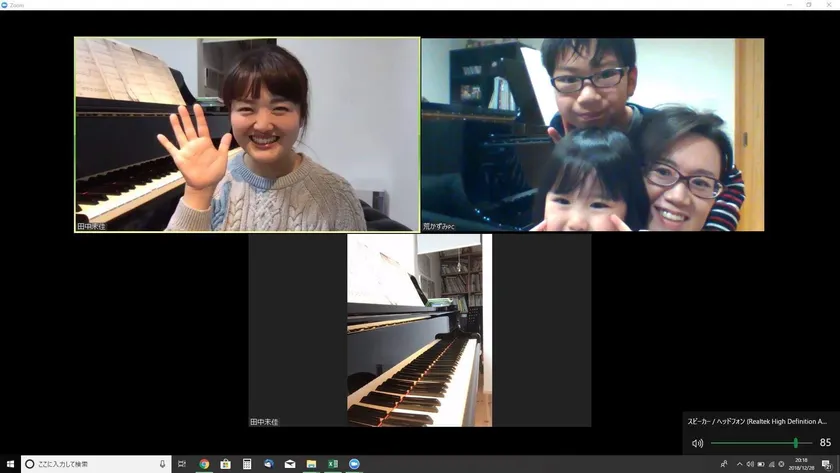
Task: Click the taskbar search box
Action: pyautogui.click(x=96, y=464)
